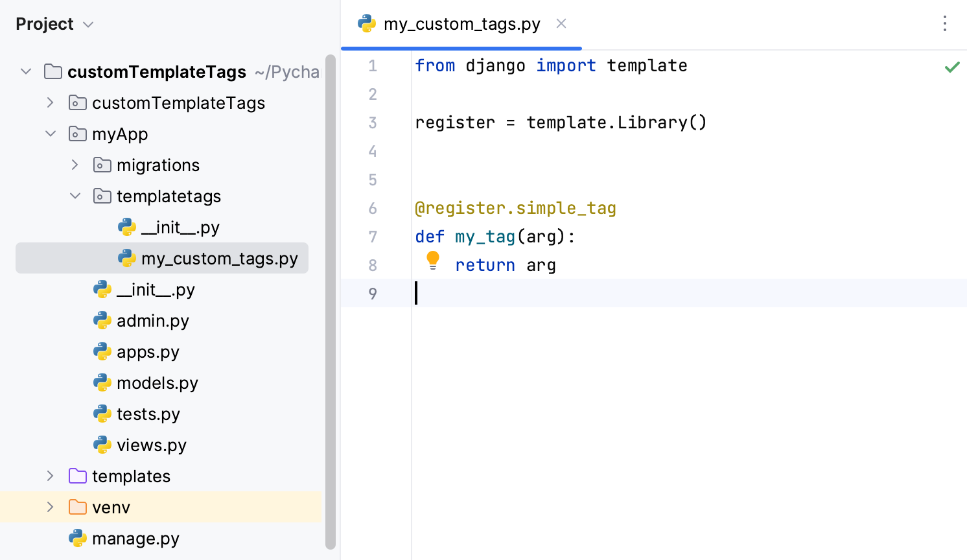Open models.py from the project tree
The height and width of the screenshot is (560, 967).
coord(156,382)
